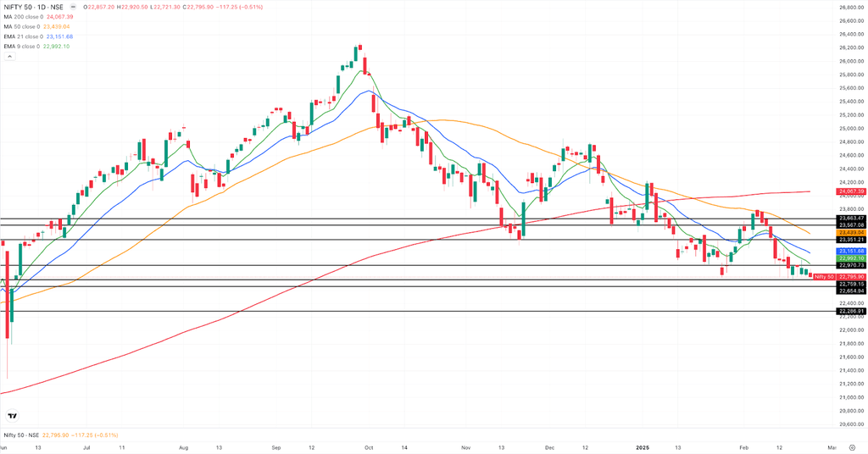Click the green 22,992.10 price tag
Image resolution: width=868 pixels, height=454 pixels.
(x=850, y=258)
